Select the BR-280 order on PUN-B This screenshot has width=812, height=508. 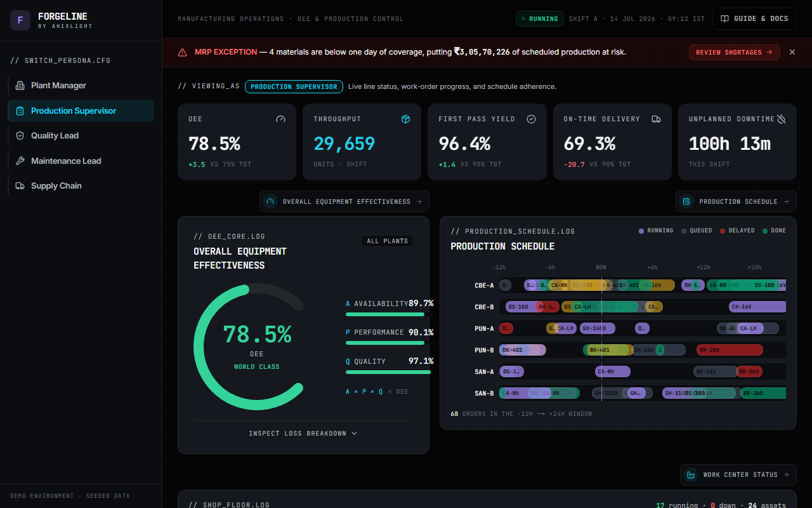730,350
